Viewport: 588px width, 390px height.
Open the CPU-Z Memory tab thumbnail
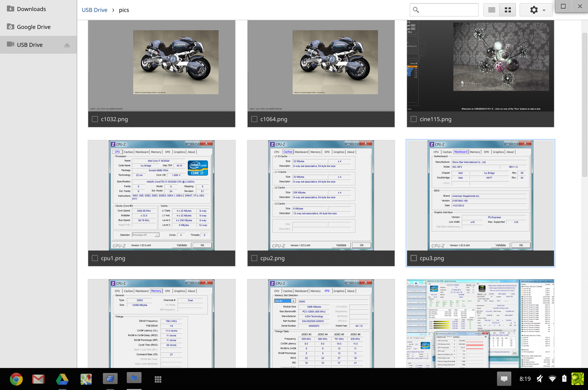[x=162, y=323]
